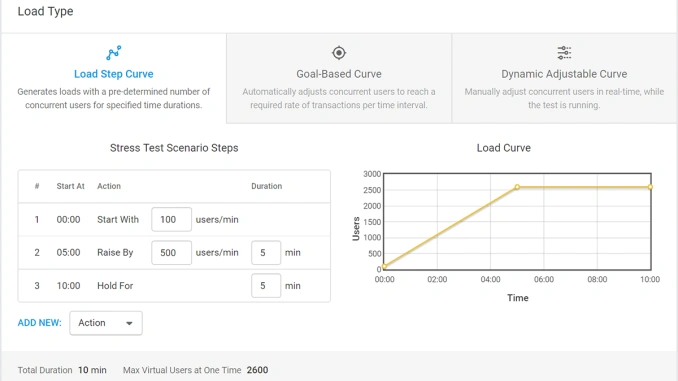Click the Raise By action text
The image size is (678, 381).
tap(115, 253)
